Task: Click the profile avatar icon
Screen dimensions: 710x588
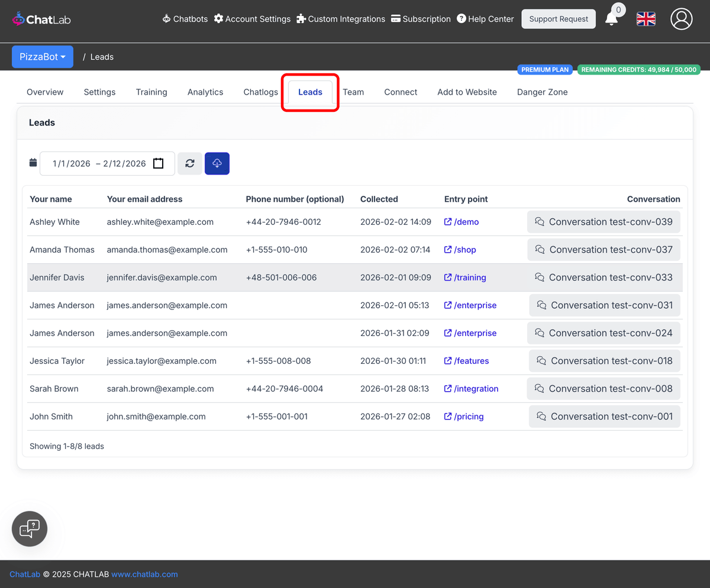Action: point(681,18)
